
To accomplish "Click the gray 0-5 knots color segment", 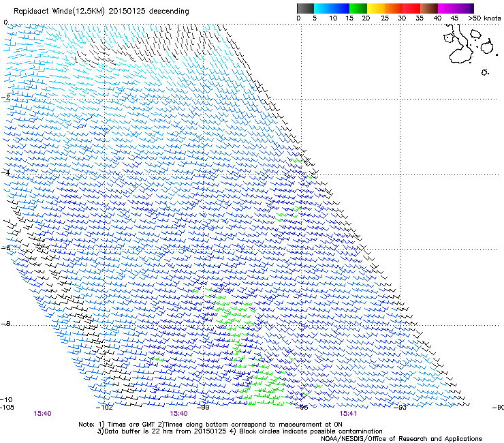I will tap(305, 8).
